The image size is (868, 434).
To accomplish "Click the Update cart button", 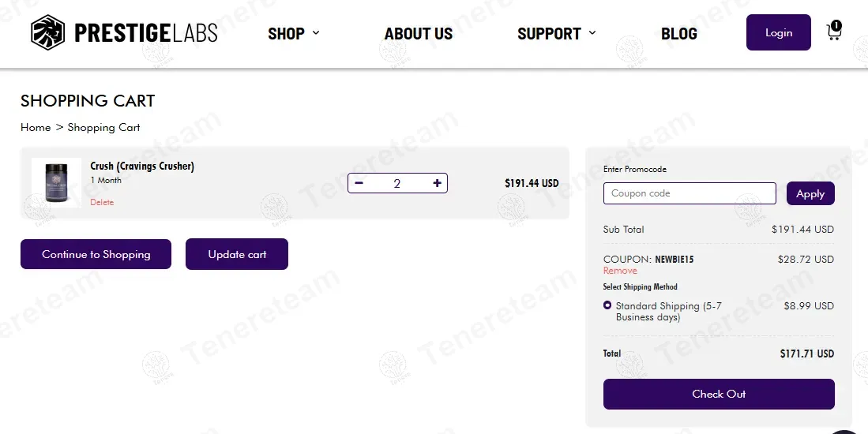I will (x=237, y=254).
